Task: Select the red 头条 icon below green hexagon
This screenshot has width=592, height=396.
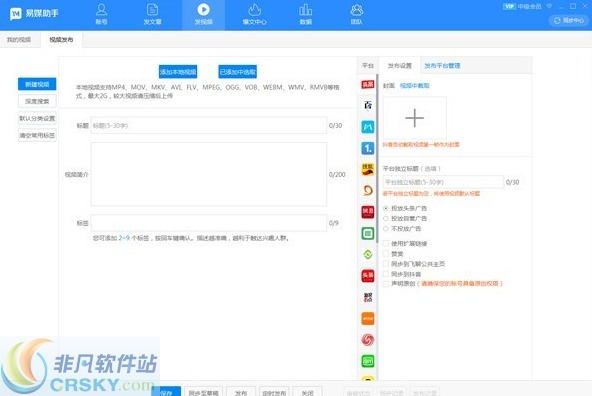Action: [x=368, y=276]
